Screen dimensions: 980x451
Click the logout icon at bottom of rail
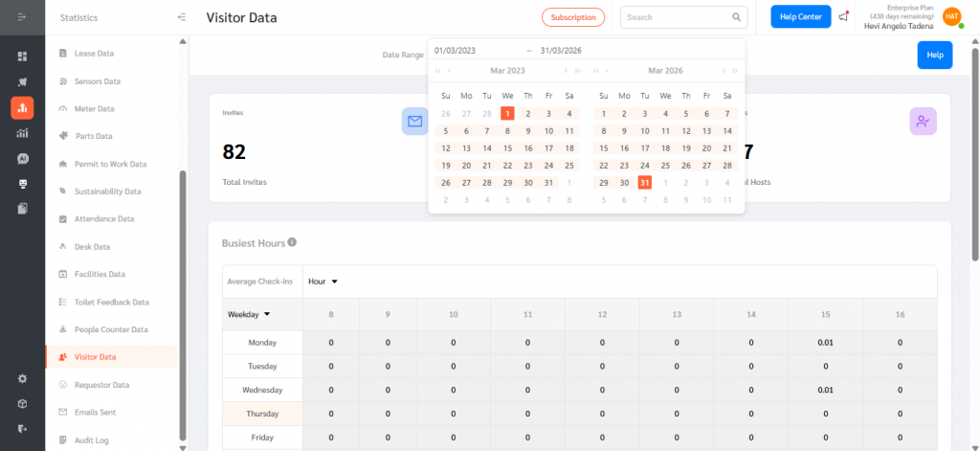pos(22,428)
